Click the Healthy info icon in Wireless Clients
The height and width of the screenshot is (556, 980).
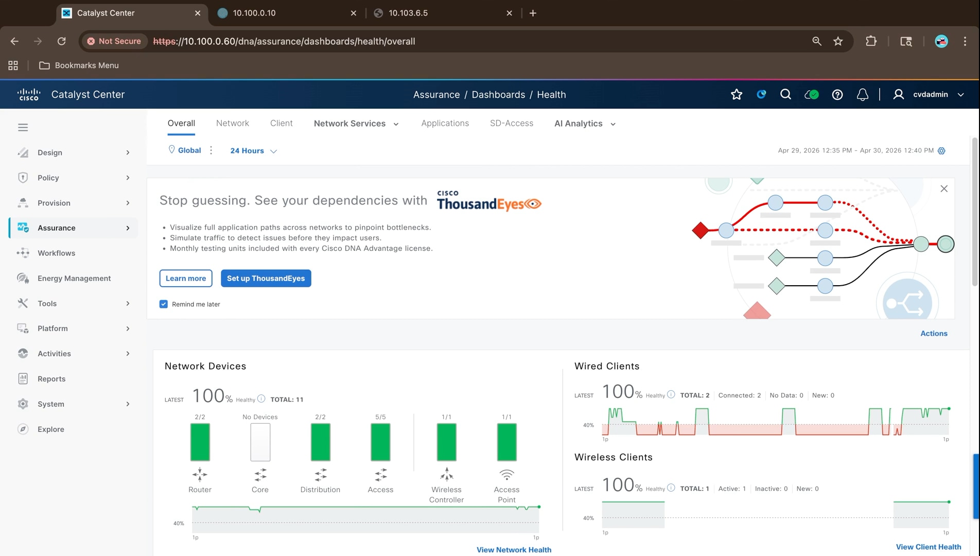(671, 488)
